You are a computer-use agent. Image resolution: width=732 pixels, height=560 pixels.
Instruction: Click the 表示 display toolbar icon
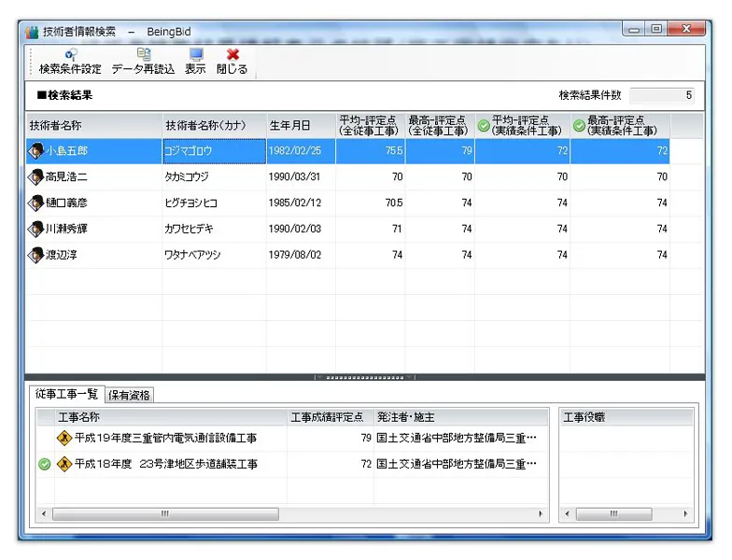coord(195,55)
